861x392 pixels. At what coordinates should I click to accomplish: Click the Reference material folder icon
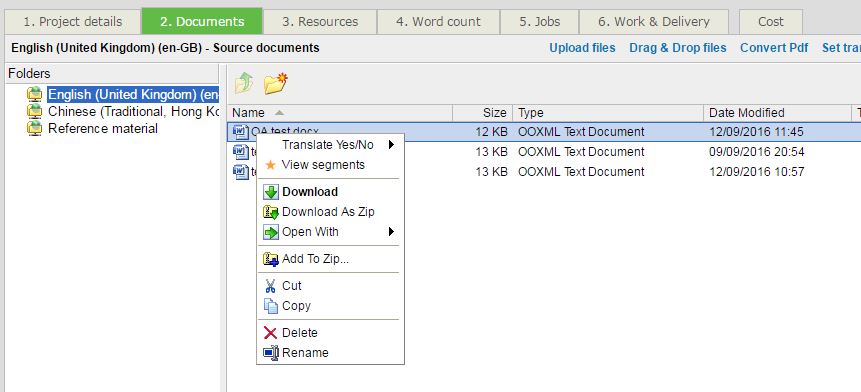click(34, 128)
